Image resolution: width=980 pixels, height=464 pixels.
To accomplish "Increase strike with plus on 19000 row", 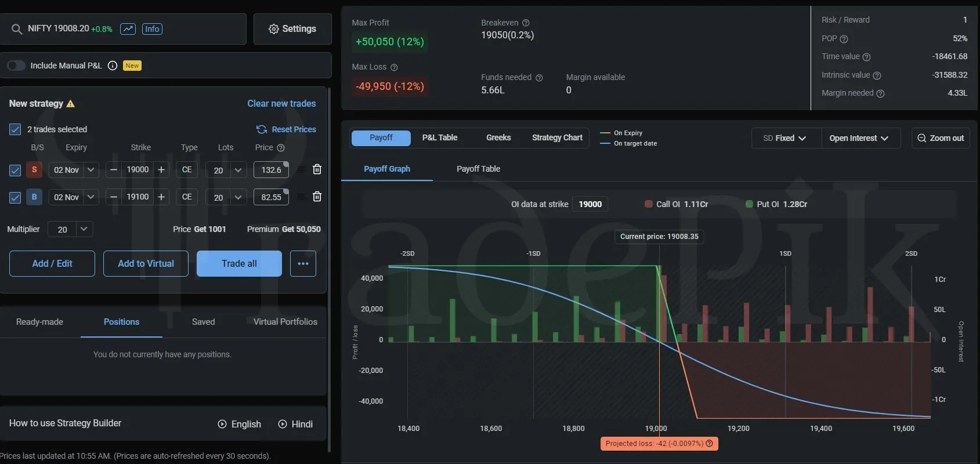I will click(161, 170).
